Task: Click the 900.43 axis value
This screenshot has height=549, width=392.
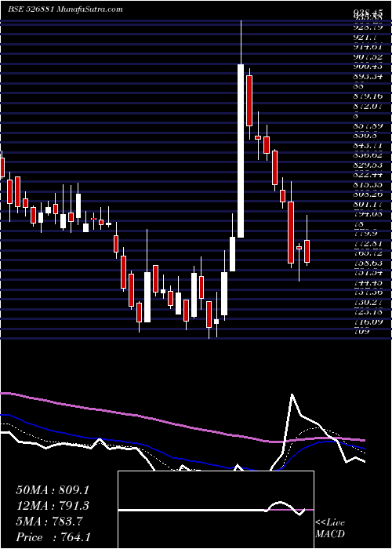Action: pos(368,67)
